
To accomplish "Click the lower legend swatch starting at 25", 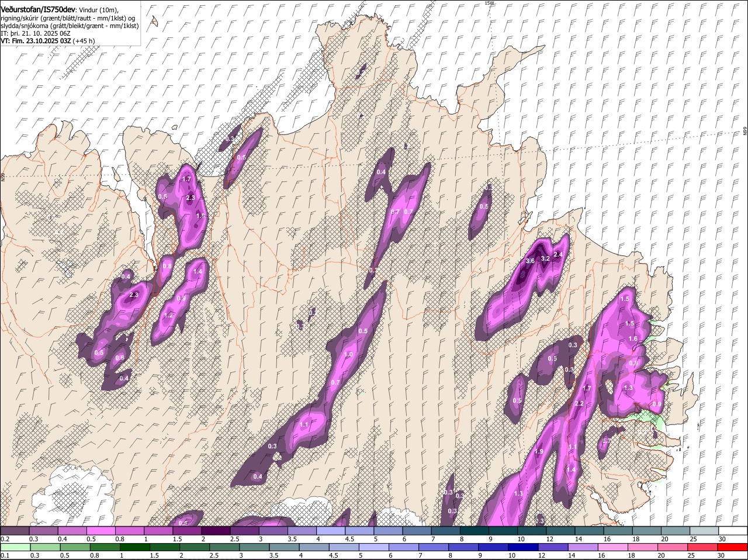I will [702, 548].
